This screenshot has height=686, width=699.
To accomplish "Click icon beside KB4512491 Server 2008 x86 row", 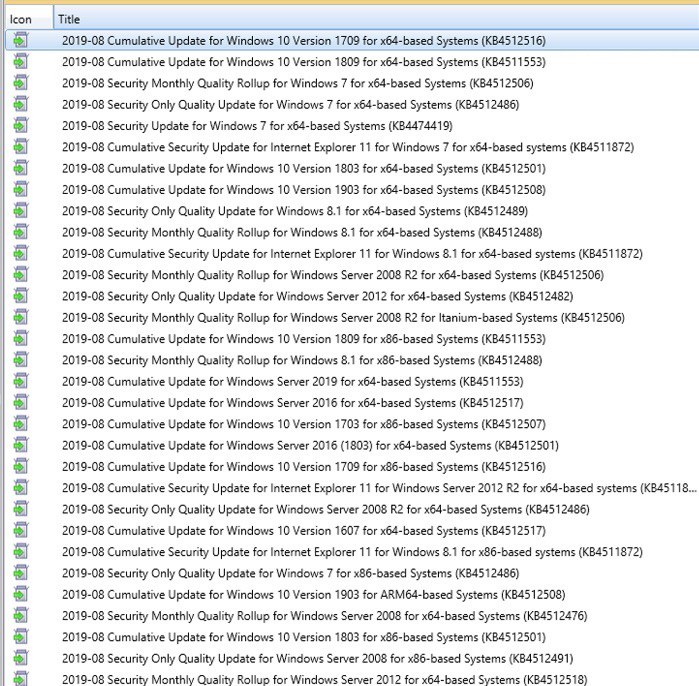I will [x=21, y=658].
